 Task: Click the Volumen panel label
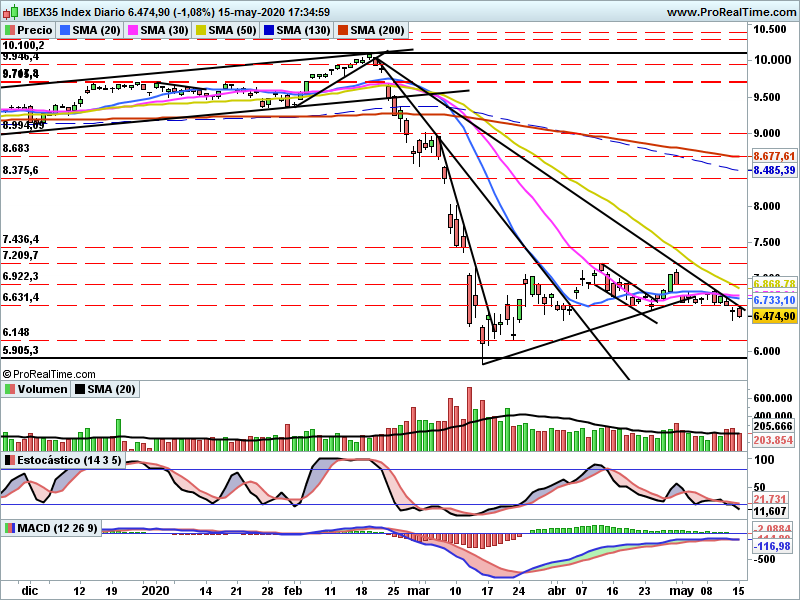tap(42, 389)
